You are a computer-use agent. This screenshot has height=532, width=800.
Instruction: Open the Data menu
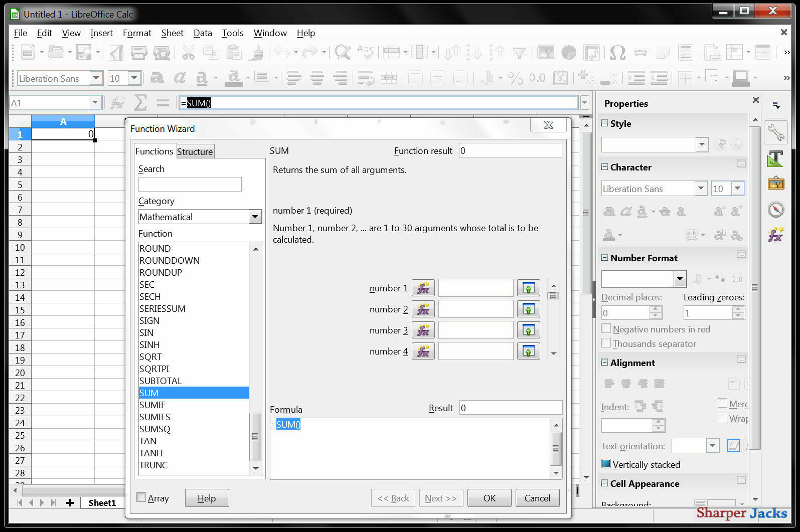[x=203, y=33]
